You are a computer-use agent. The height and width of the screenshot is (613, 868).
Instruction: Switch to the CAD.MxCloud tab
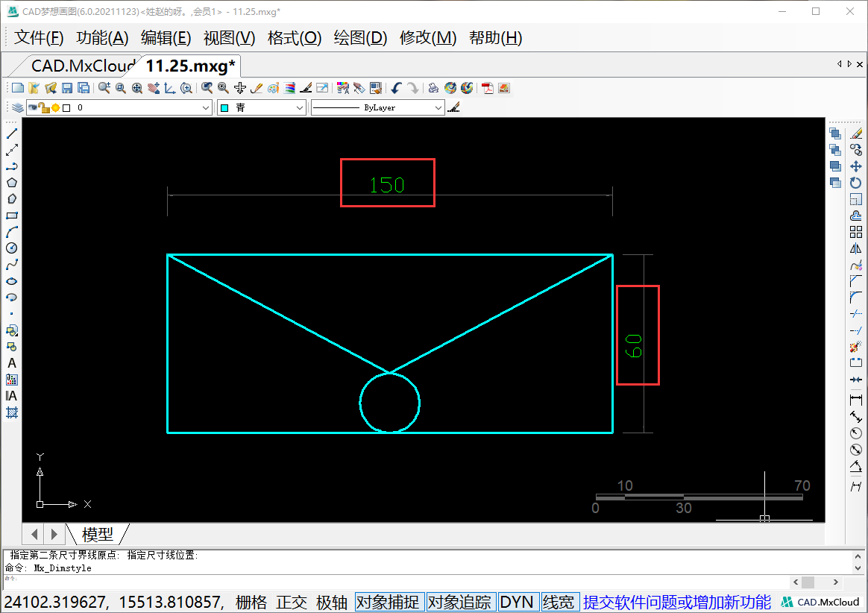coord(82,66)
